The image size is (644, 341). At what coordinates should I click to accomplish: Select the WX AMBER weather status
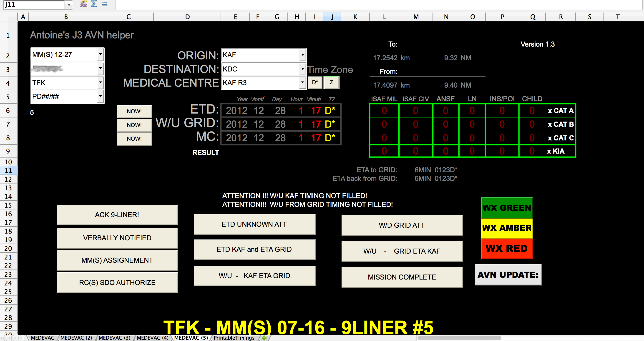pyautogui.click(x=507, y=228)
